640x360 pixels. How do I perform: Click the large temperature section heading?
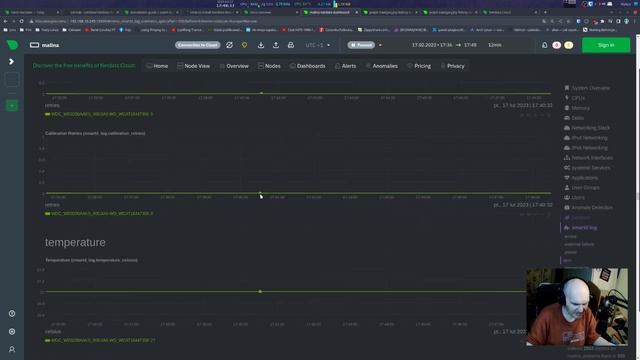tap(75, 242)
